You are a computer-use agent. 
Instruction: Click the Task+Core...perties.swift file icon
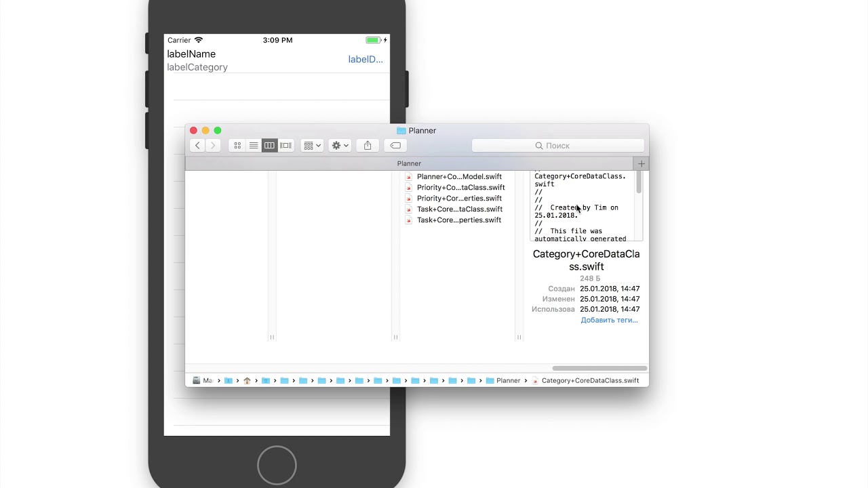pyautogui.click(x=409, y=220)
